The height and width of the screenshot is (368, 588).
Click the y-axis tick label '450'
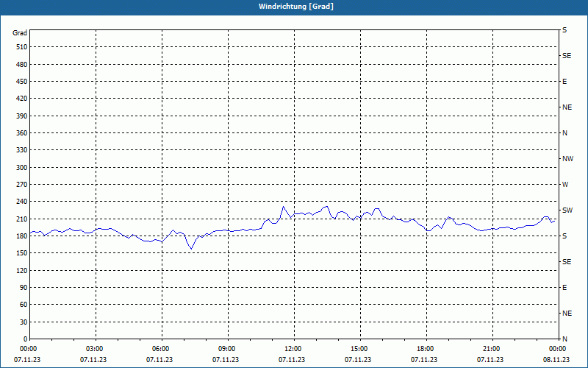point(22,82)
